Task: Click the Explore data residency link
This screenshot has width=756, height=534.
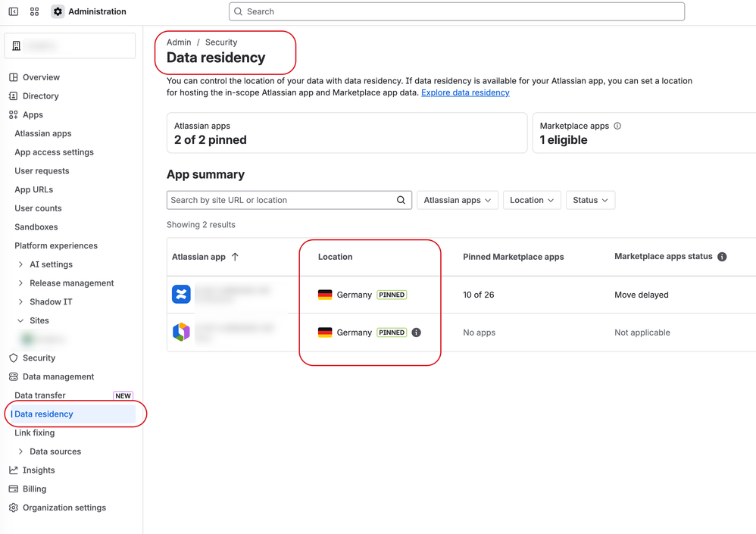Action: (465, 92)
